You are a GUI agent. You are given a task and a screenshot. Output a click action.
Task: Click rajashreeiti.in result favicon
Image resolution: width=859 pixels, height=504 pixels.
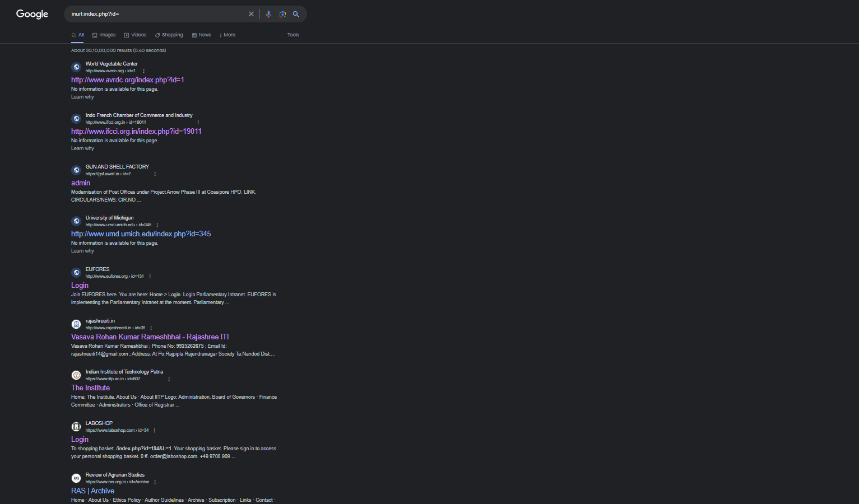[x=76, y=324]
